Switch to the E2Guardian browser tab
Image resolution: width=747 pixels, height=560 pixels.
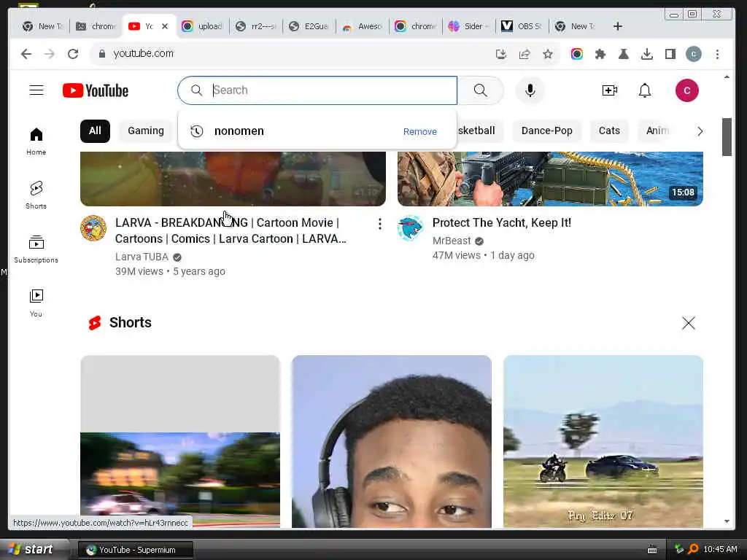[309, 26]
